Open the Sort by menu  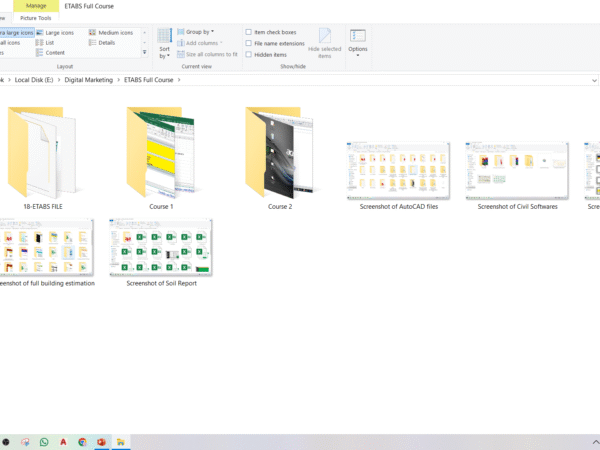tap(165, 44)
